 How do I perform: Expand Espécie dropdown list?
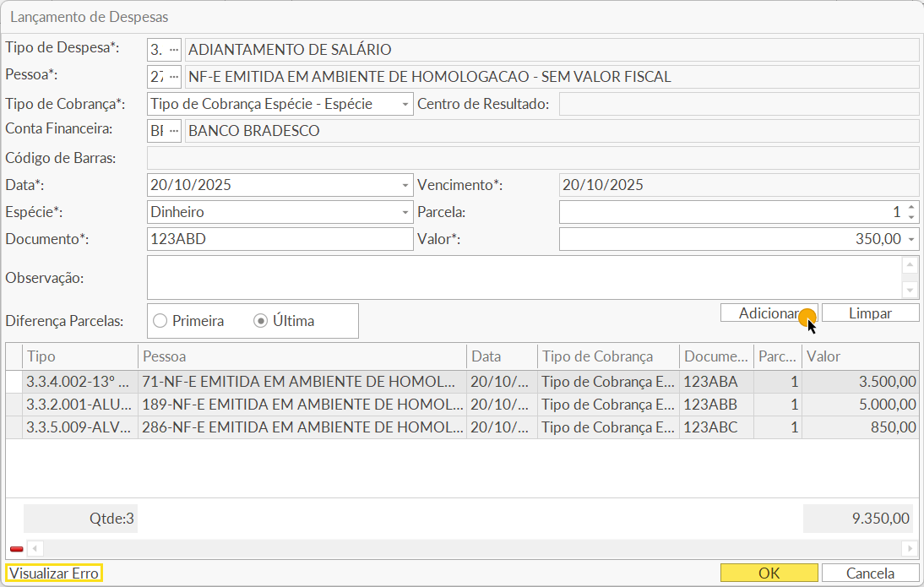coord(405,213)
